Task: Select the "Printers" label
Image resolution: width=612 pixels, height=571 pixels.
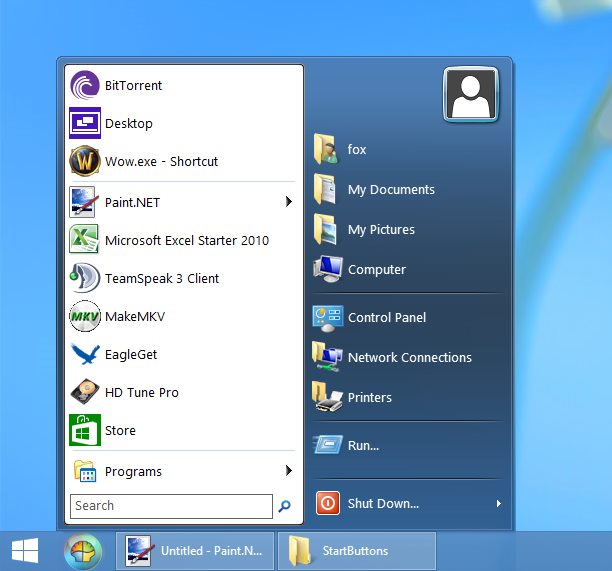Action: pyautogui.click(x=370, y=398)
